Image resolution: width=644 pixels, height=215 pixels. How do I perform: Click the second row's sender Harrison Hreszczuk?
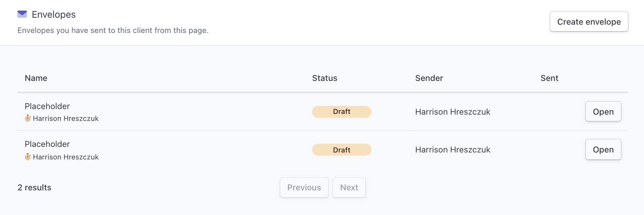pos(453,150)
